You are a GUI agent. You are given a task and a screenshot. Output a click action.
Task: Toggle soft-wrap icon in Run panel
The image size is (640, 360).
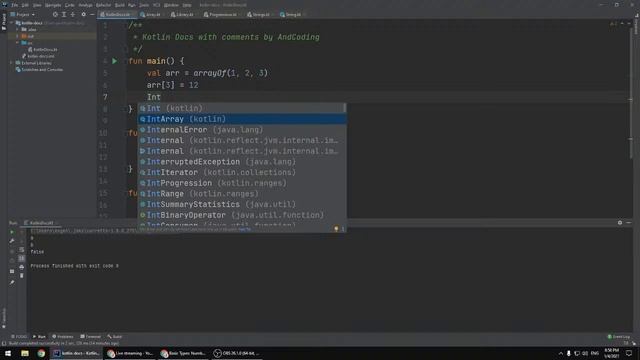(22, 250)
